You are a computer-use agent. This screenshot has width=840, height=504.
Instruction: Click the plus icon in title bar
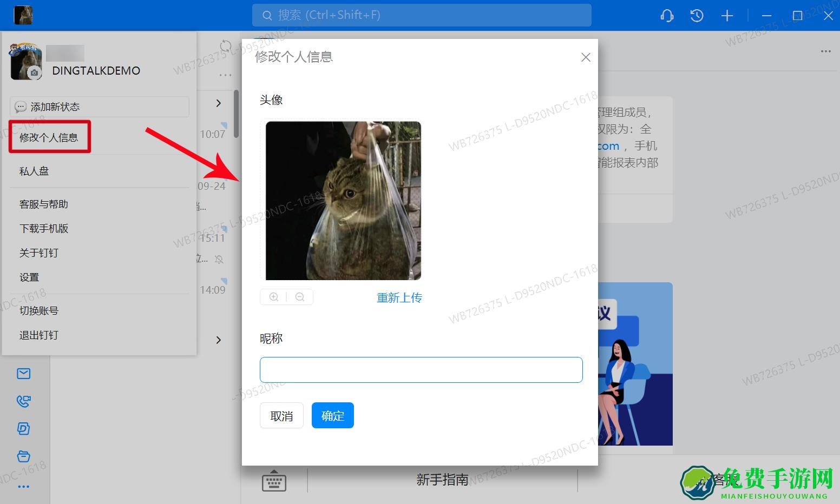727,16
